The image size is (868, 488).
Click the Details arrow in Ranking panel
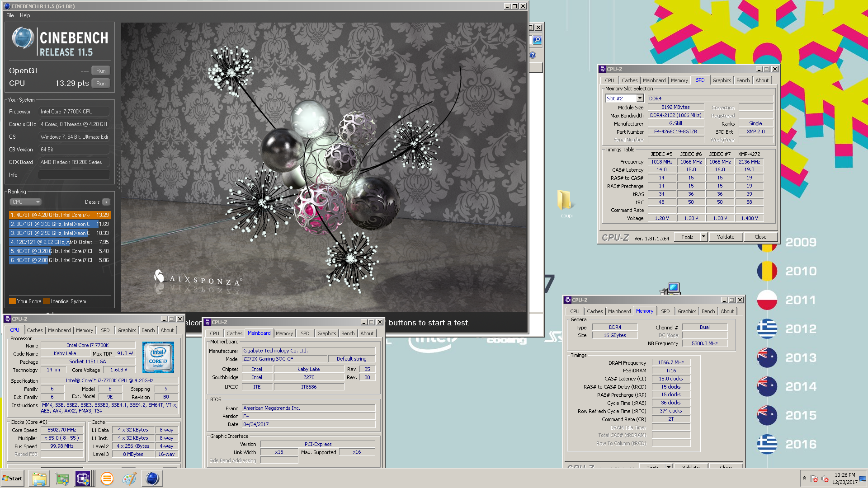(x=106, y=202)
